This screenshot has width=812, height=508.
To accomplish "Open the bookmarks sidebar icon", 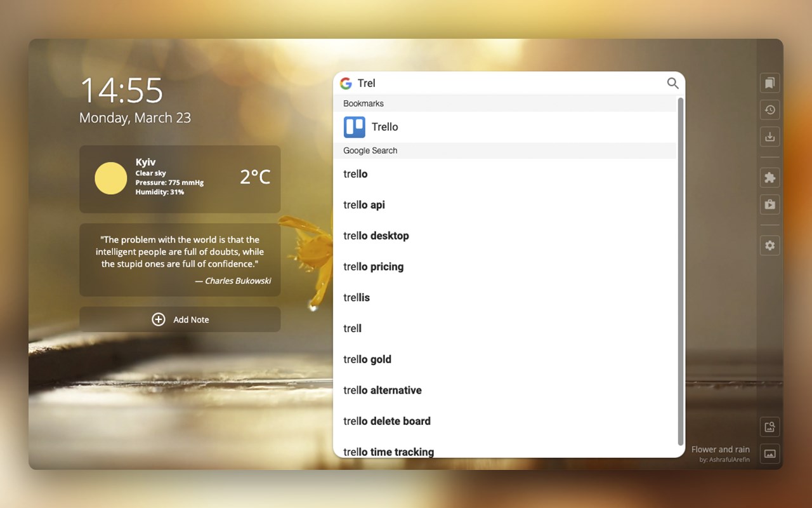I will click(769, 83).
